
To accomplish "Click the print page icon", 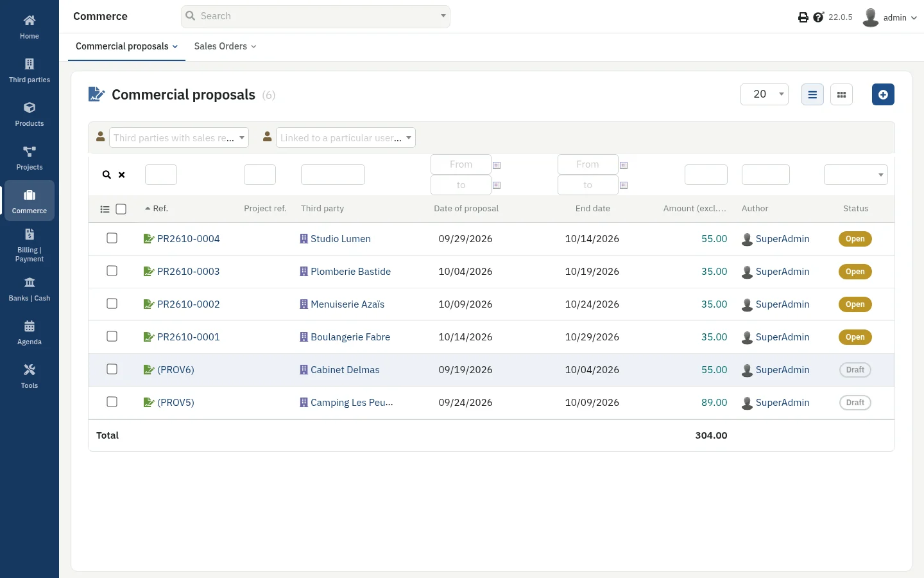I will click(x=803, y=17).
